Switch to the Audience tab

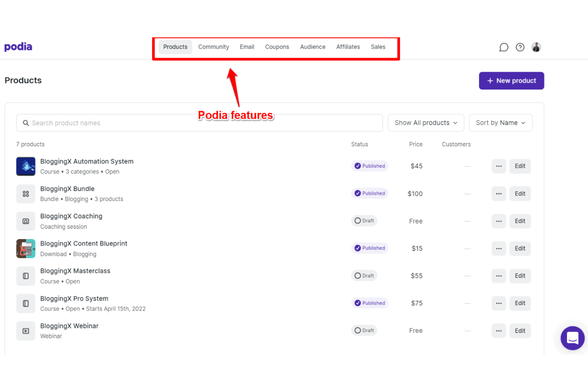tap(313, 47)
